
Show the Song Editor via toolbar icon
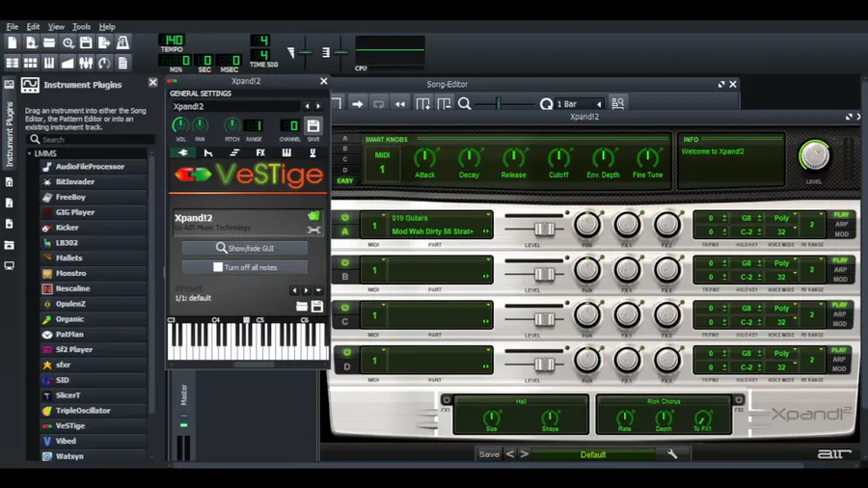point(13,63)
